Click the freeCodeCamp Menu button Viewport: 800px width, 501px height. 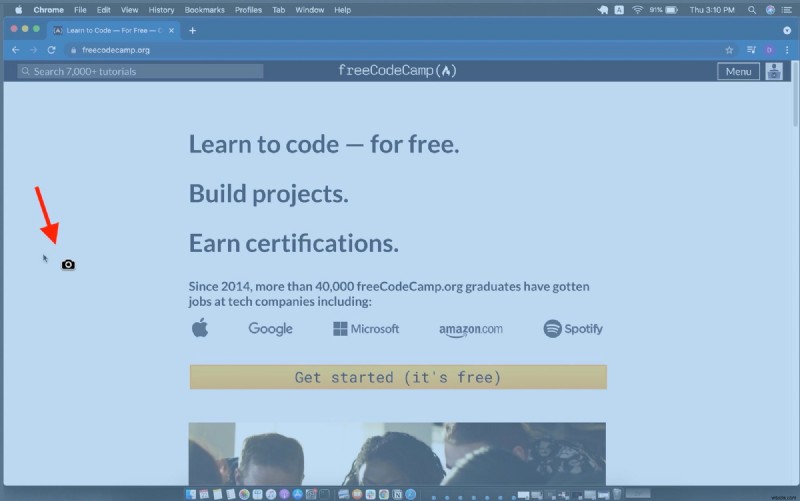coord(738,71)
